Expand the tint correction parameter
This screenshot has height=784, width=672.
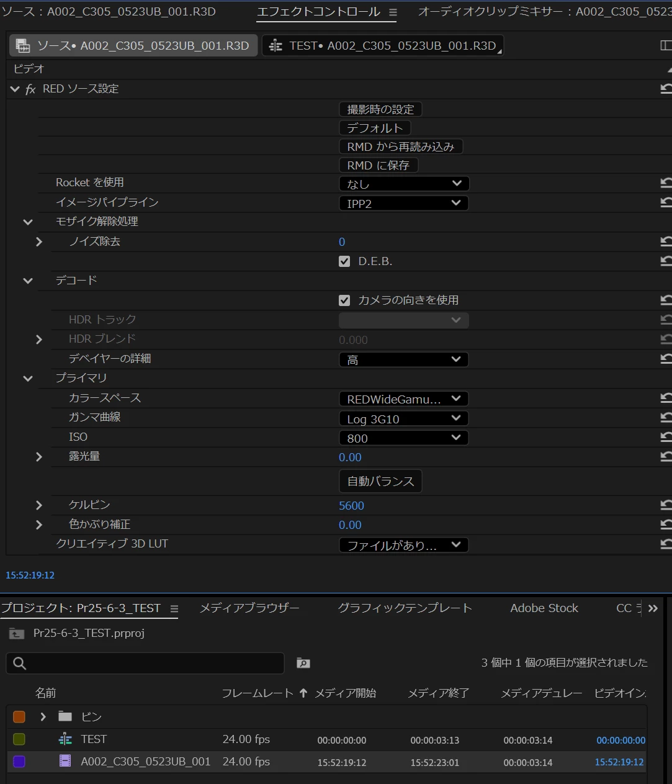pos(39,525)
